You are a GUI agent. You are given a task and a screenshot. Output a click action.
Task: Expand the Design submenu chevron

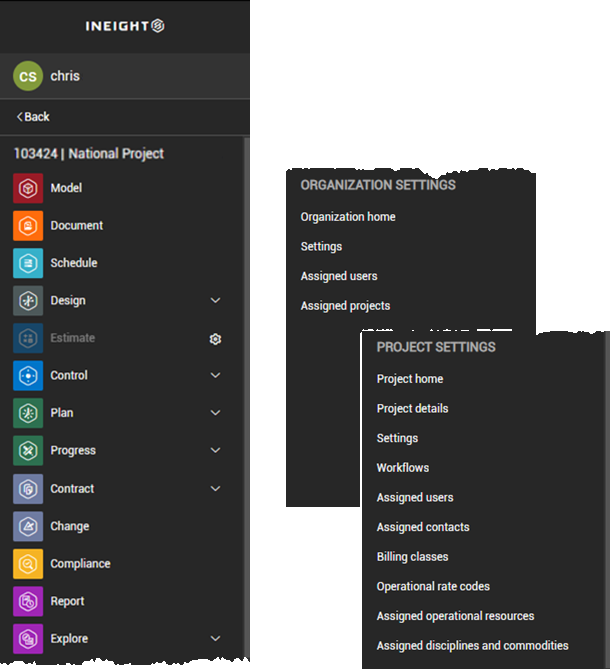(x=215, y=300)
